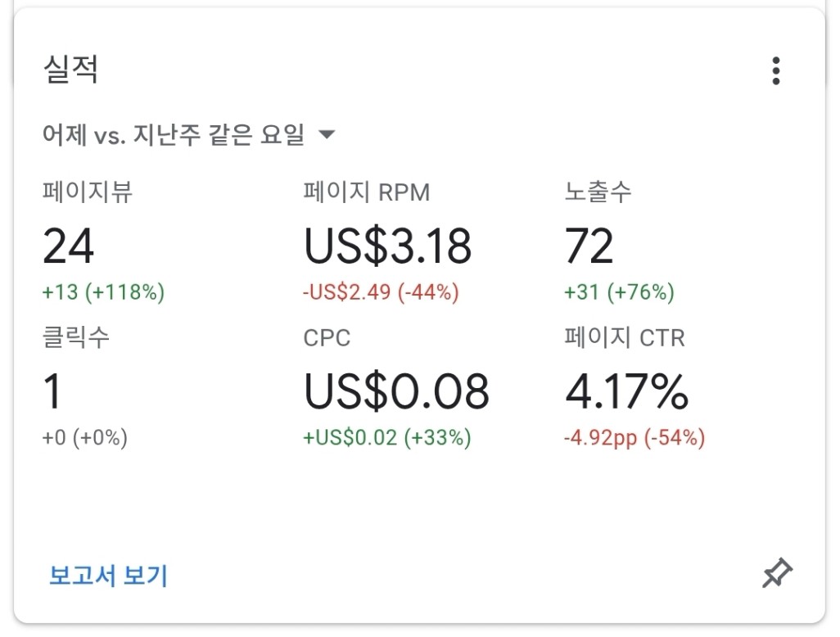Pin the 실적 card with pushpin icon
The height and width of the screenshot is (637, 840).
point(777,572)
